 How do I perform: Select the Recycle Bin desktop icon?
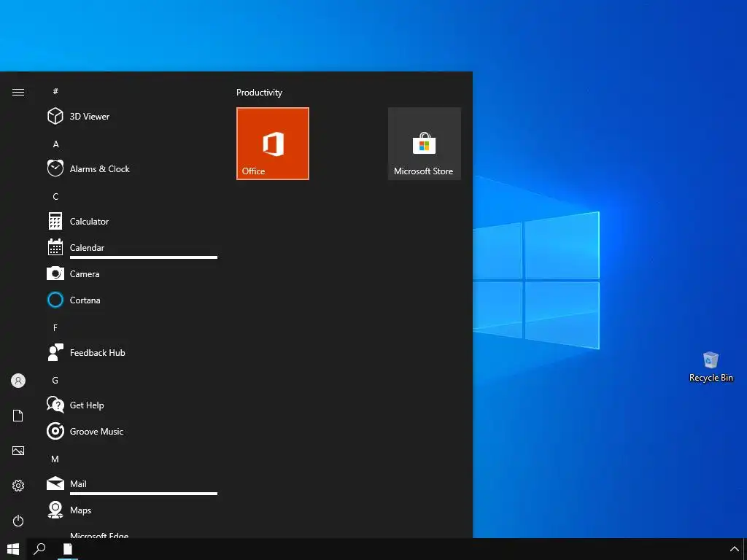point(711,360)
